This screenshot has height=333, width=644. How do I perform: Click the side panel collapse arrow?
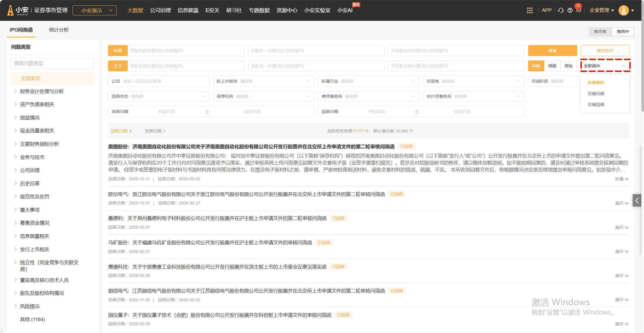click(x=637, y=200)
